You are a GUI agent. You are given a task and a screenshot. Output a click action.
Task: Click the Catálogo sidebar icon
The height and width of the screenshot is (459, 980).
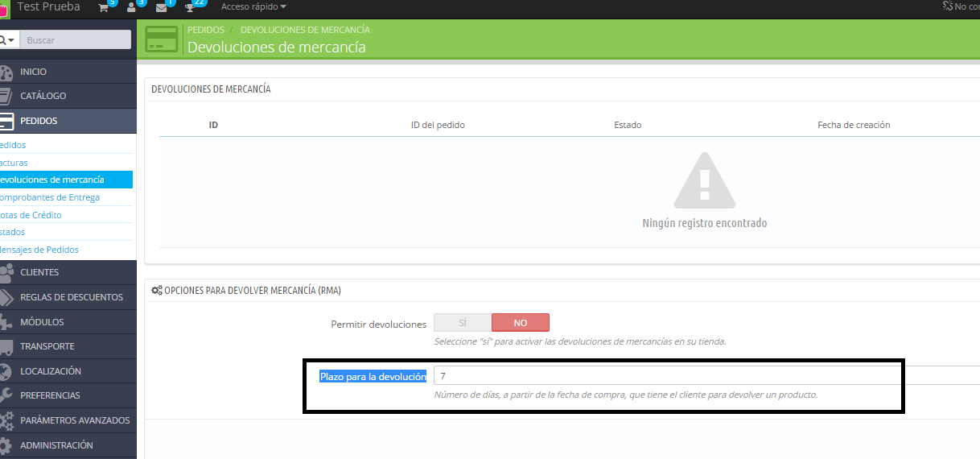pos(6,96)
